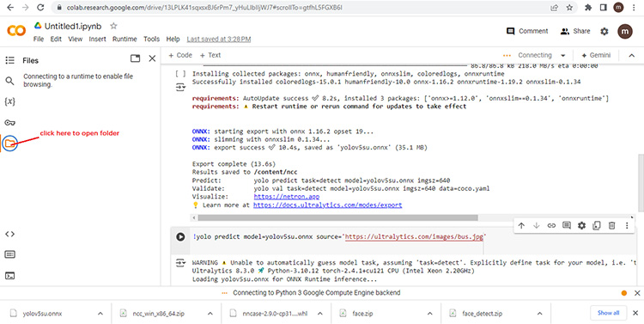The height and width of the screenshot is (324, 644).
Task: Click the horizontal output scrollbar
Action: 337,217
